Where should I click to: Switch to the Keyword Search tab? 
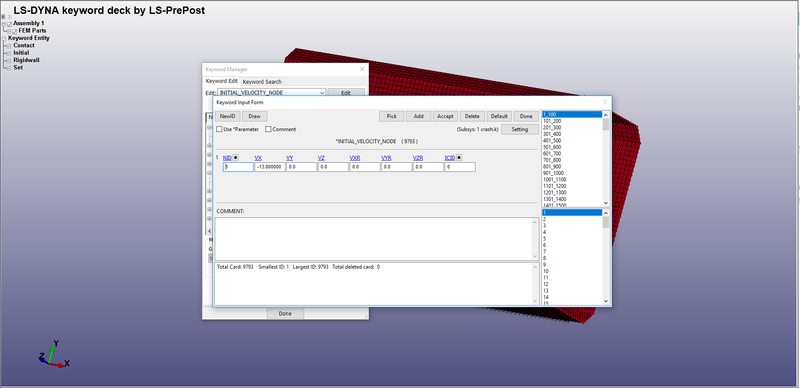pos(262,82)
